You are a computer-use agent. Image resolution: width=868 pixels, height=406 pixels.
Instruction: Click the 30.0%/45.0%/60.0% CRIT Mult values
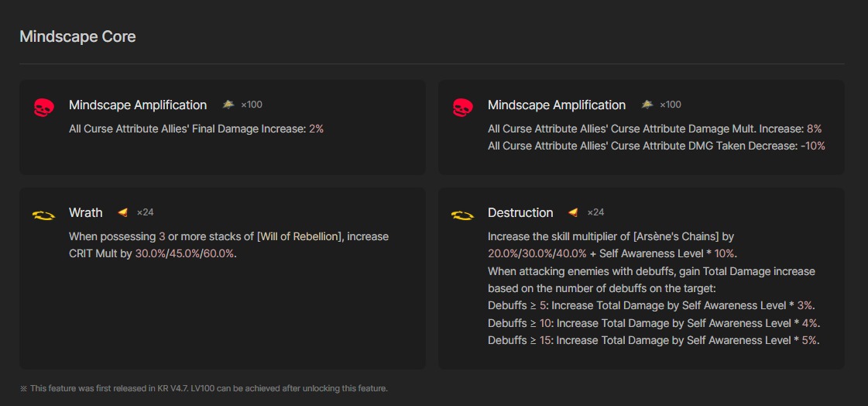click(x=184, y=253)
